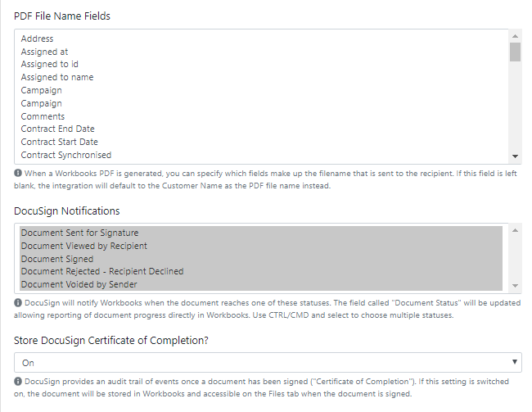Click the down arrow of DocuSign Notifications scrollbar
This screenshot has height=412, width=532.
(x=515, y=286)
